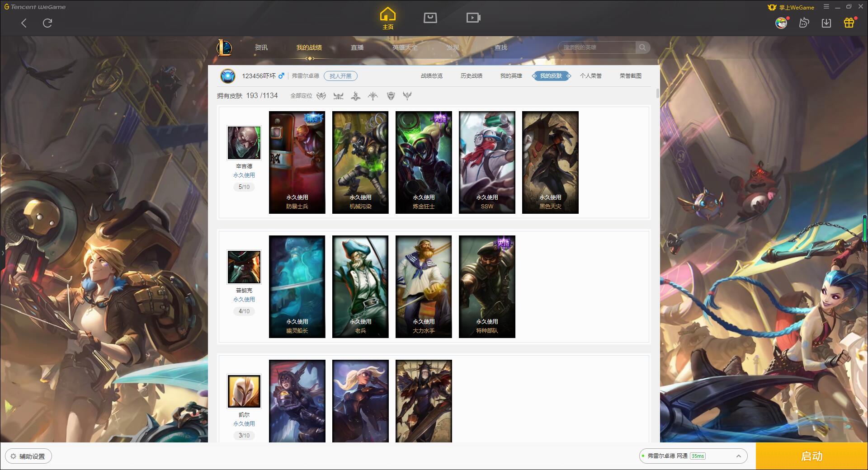Filter by first role icon after 全部定位
The image size is (868, 470).
(321, 96)
